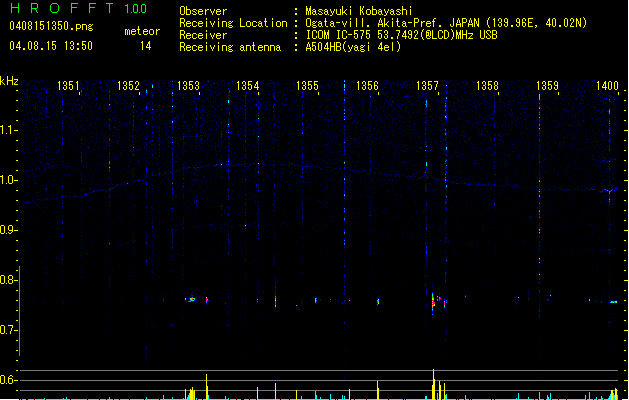
Task: Click the meteor echo cluster just after 1357
Action: tap(437, 301)
